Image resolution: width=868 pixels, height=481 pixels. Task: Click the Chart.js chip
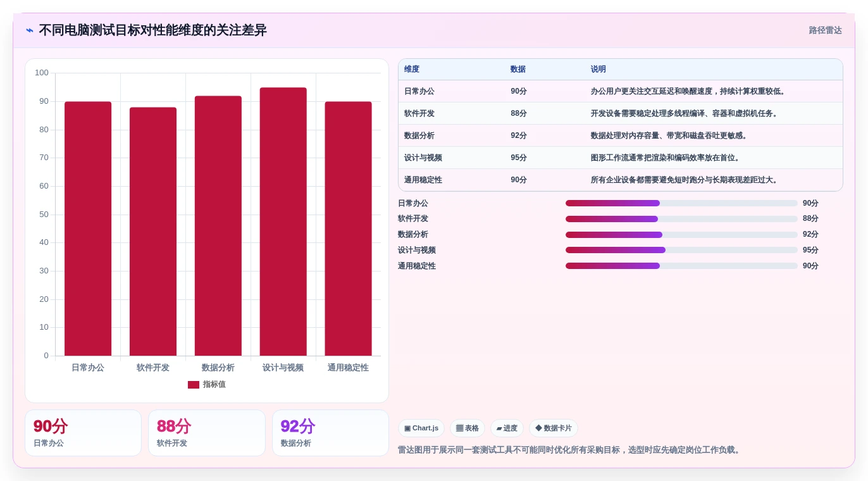(421, 428)
